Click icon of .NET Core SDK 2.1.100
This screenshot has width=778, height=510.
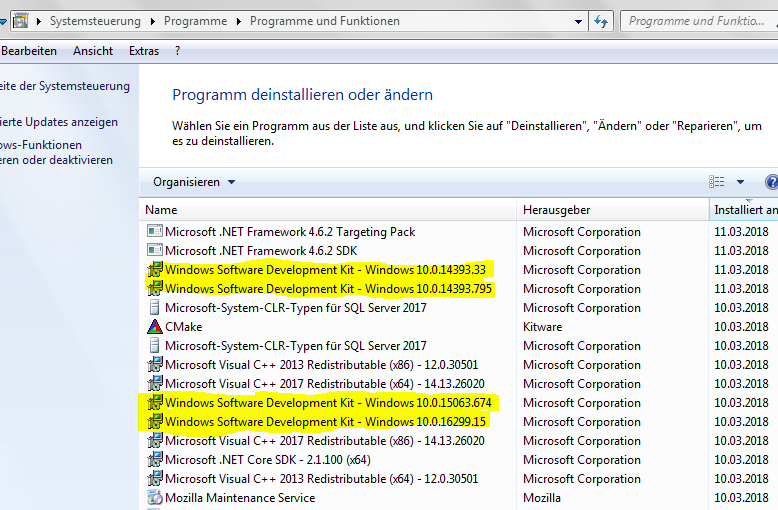155,459
